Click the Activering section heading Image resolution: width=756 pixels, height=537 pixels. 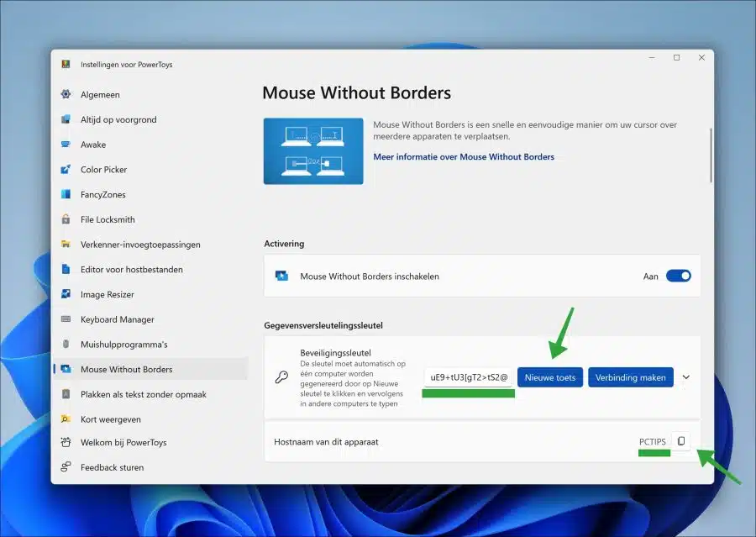[x=284, y=244]
